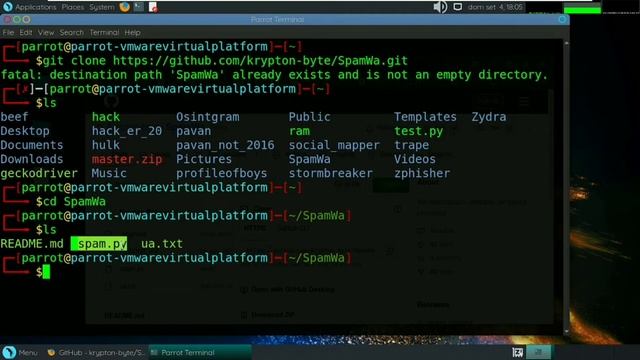This screenshot has width=640, height=360.
Task: Click the test.py entry
Action: point(418,131)
